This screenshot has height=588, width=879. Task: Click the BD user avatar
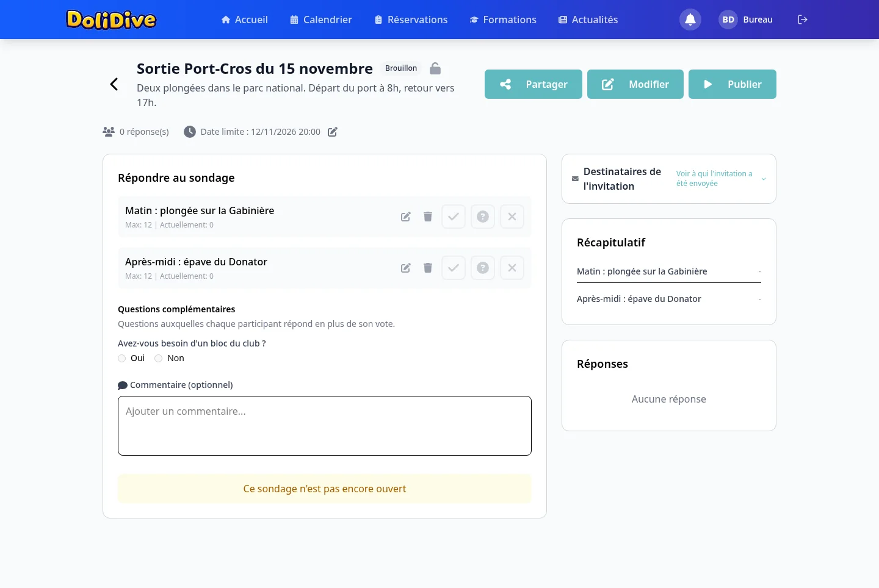[728, 20]
